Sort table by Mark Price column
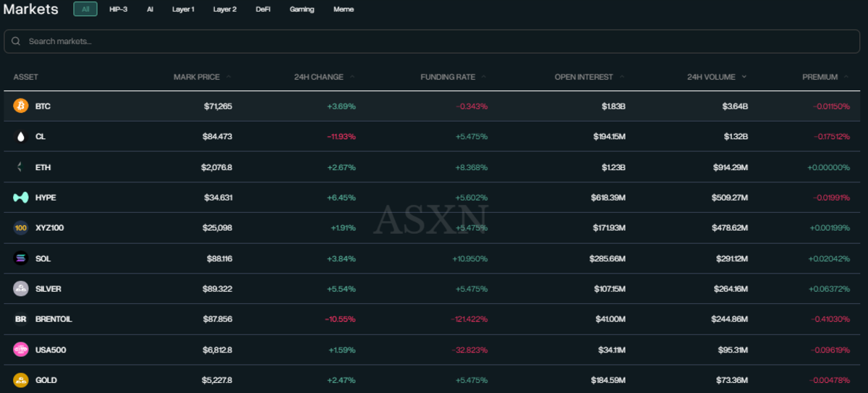The image size is (868, 393). (197, 77)
